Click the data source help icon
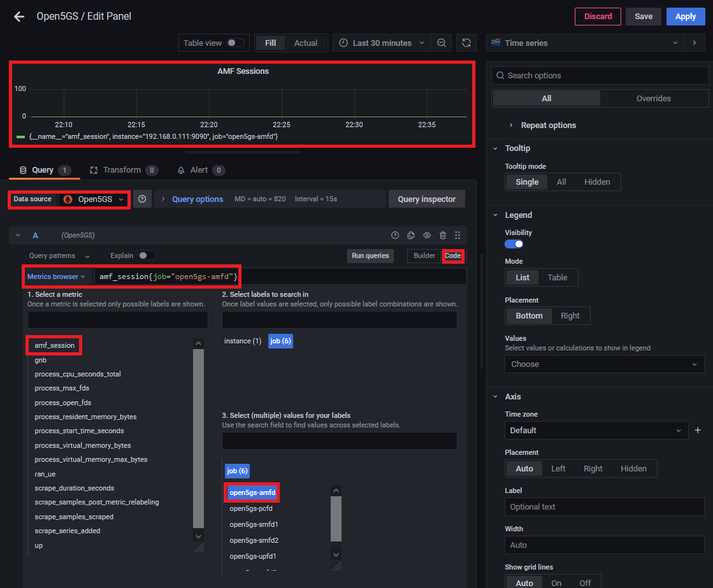This screenshot has height=588, width=713. pos(142,199)
